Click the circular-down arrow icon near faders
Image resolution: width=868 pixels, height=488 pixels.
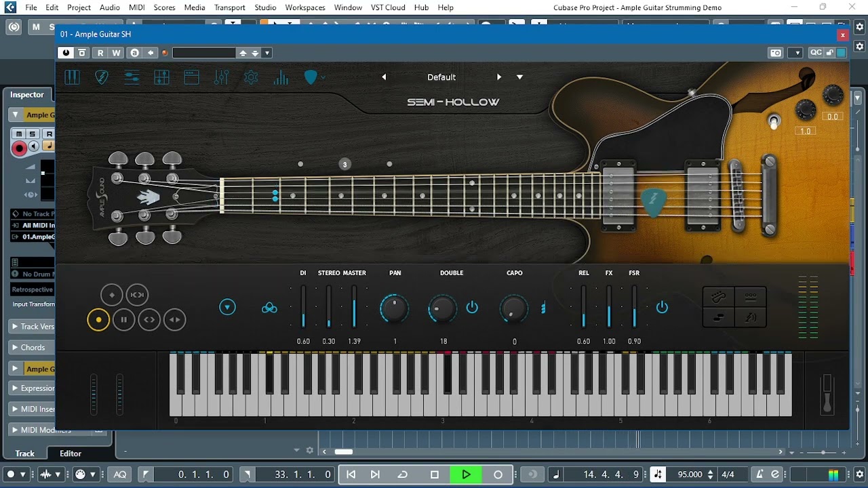click(x=227, y=307)
